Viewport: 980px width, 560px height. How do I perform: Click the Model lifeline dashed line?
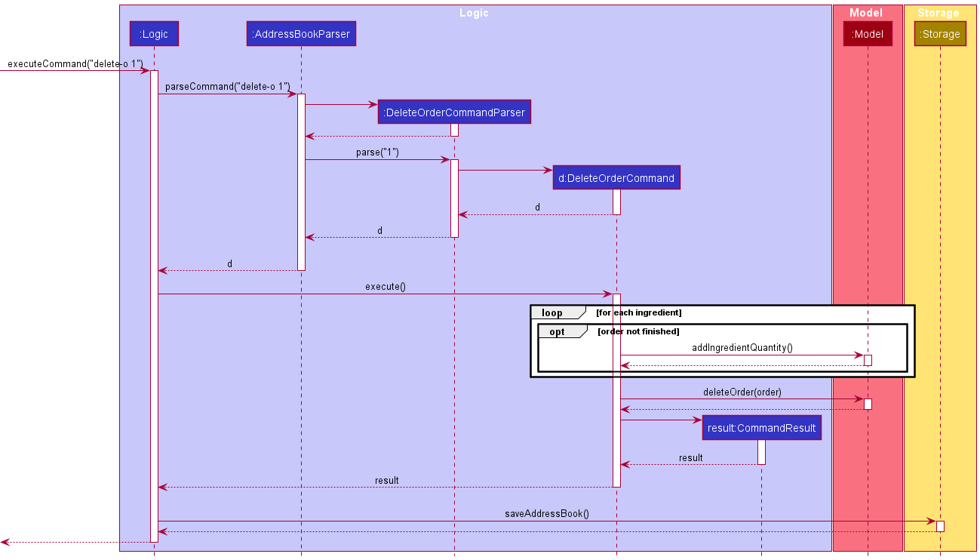(868, 226)
